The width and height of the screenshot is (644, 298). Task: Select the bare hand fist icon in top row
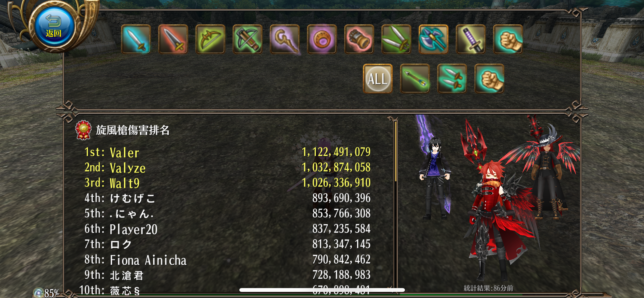pyautogui.click(x=508, y=39)
